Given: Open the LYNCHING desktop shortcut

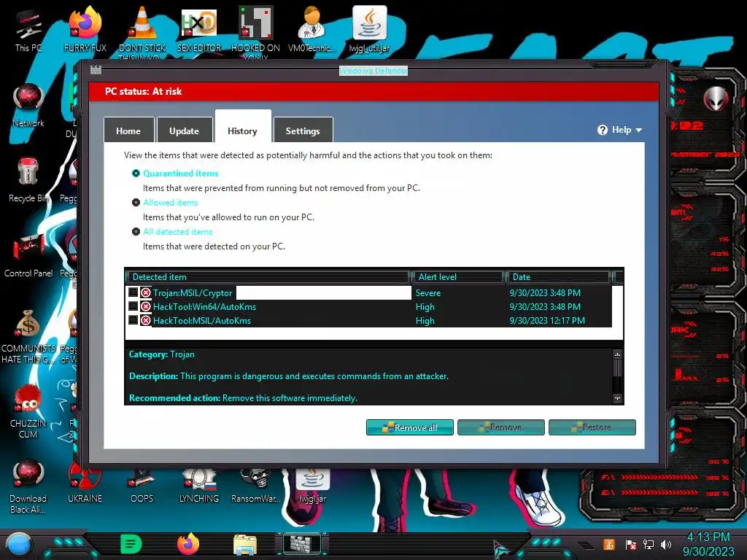Looking at the screenshot, I should (x=199, y=484).
